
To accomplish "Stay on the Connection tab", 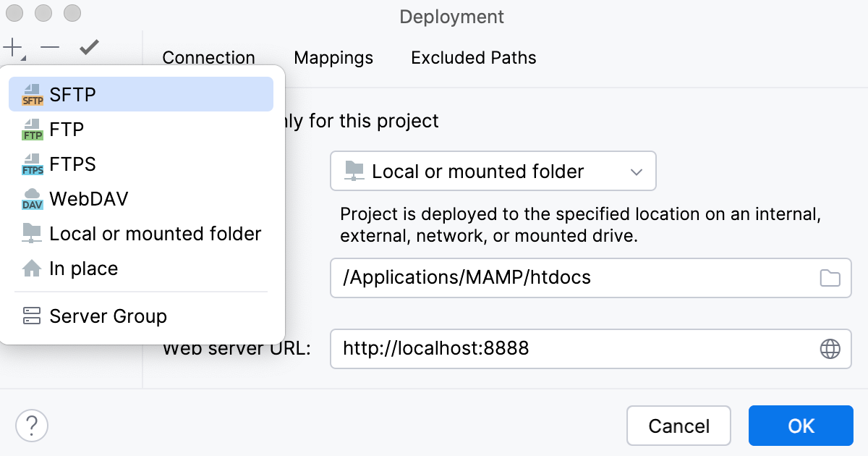I will tap(208, 57).
